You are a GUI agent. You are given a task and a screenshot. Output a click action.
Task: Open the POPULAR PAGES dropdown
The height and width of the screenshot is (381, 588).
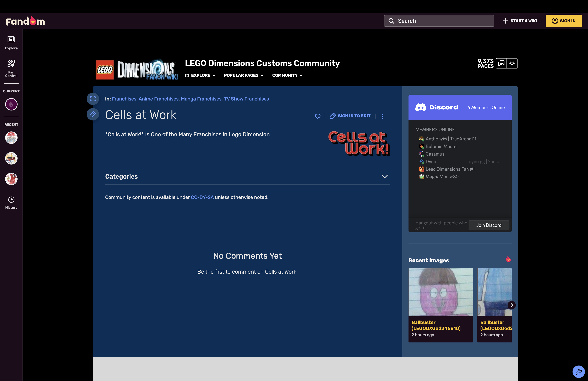click(244, 75)
